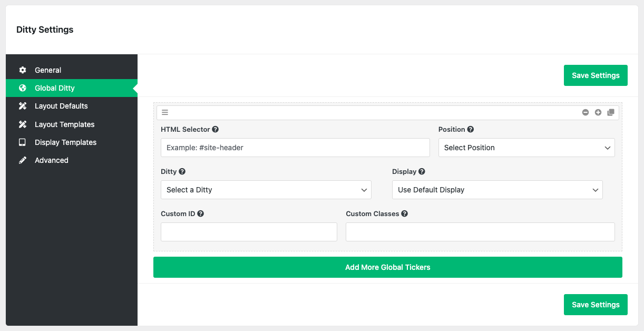644x331 pixels.
Task: Add a new ticker with plus icon
Action: tap(598, 112)
